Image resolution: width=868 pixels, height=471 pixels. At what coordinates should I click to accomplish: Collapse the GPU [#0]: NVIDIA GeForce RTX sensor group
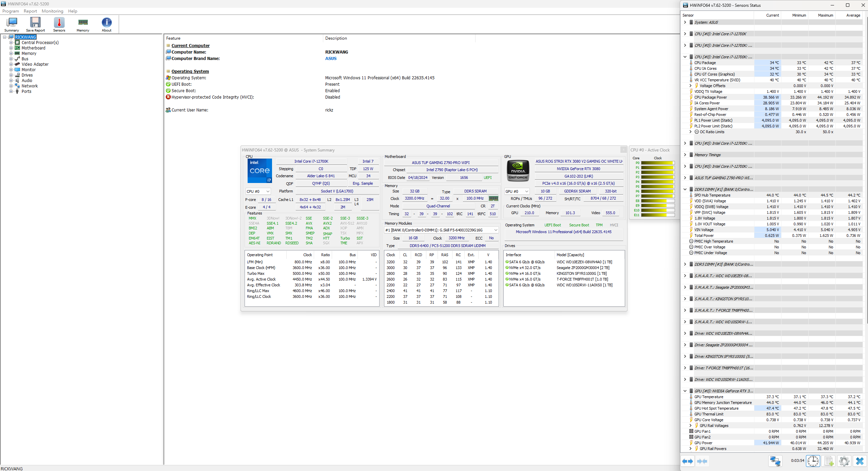685,391
